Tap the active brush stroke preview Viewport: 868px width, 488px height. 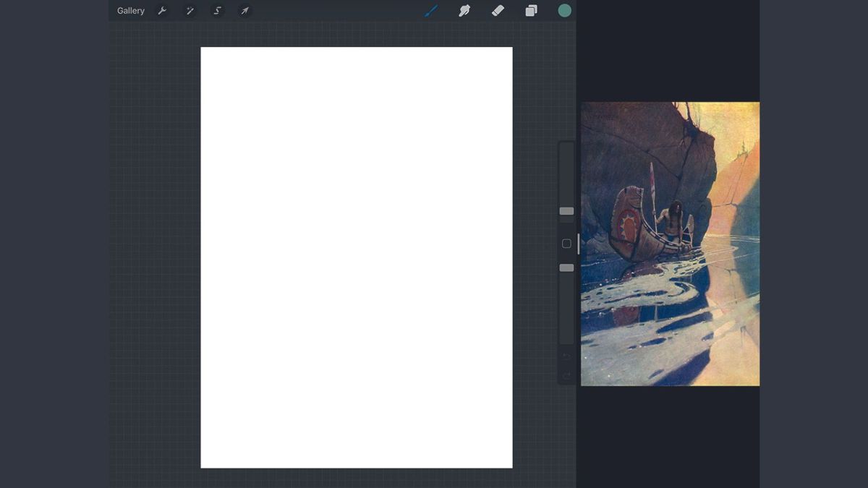pyautogui.click(x=432, y=10)
